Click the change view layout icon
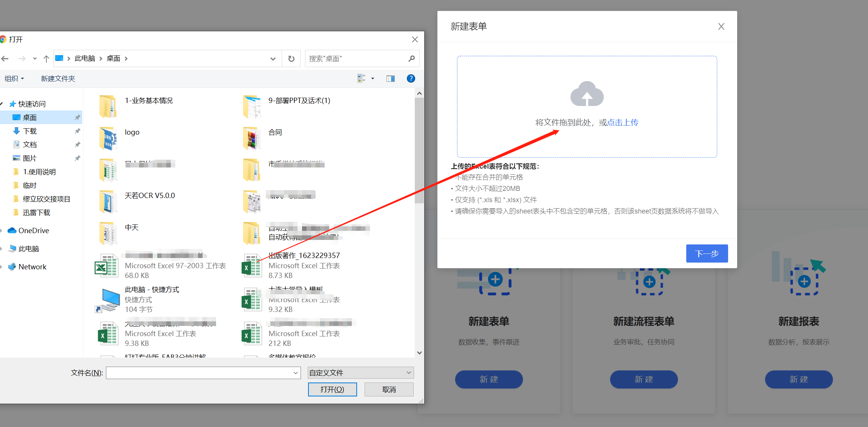Image resolution: width=868 pixels, height=427 pixels. click(x=361, y=78)
